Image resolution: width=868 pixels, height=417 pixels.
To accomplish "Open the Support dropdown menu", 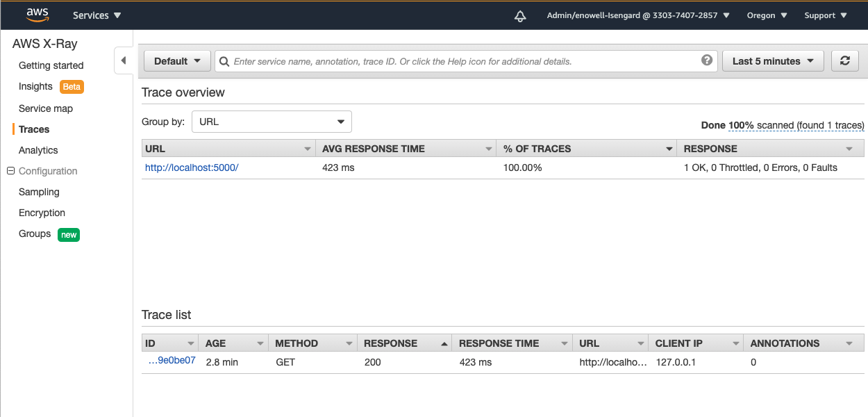I will [x=826, y=15].
